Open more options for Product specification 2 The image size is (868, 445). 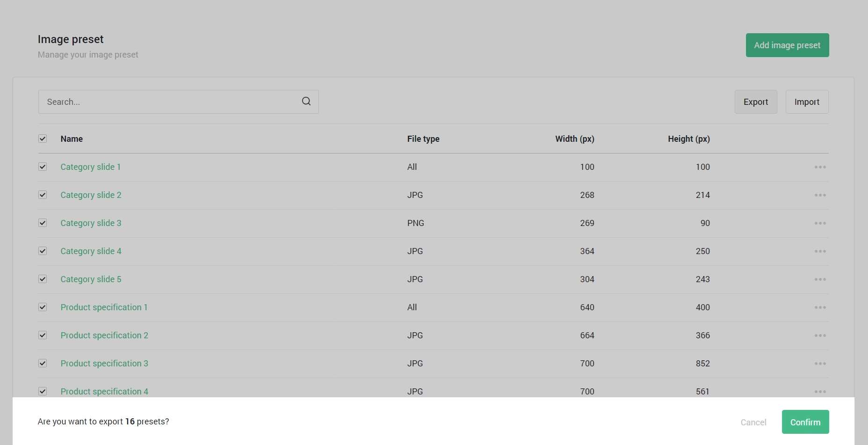[x=820, y=336]
